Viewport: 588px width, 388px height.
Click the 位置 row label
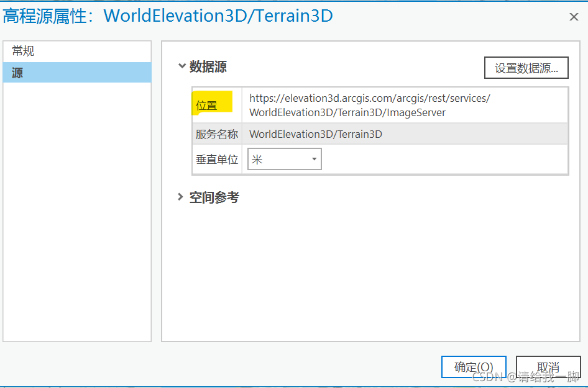(206, 106)
